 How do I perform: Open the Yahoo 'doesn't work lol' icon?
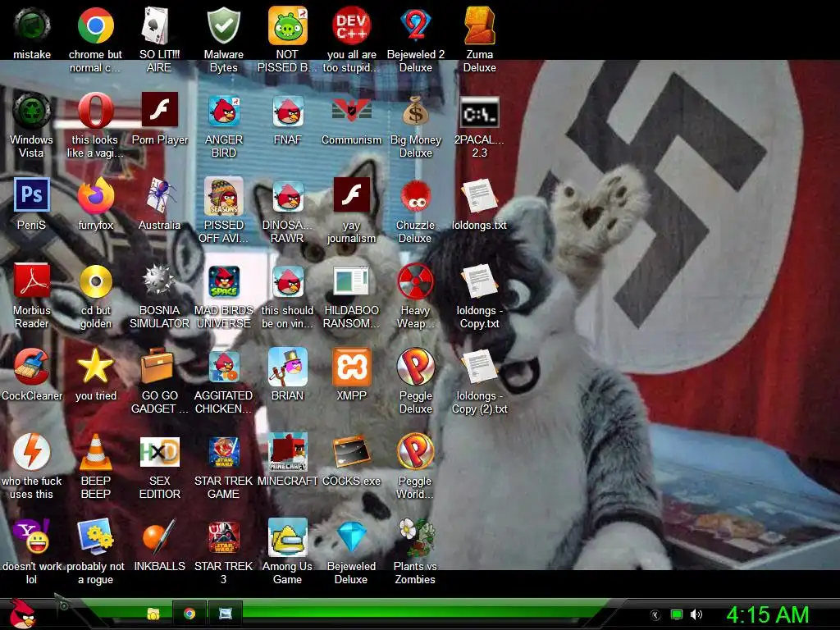click(x=32, y=536)
